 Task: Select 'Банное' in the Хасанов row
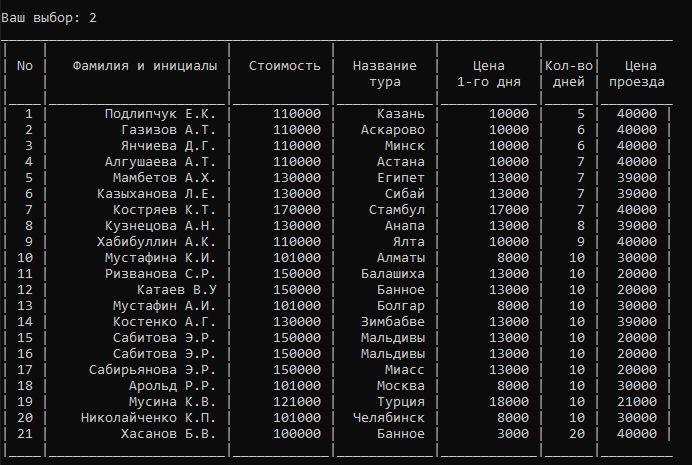click(401, 434)
